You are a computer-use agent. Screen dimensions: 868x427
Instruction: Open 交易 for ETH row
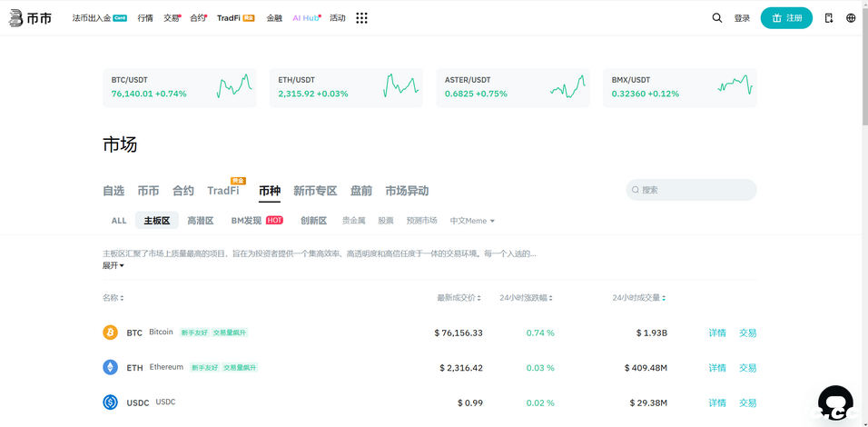point(748,368)
